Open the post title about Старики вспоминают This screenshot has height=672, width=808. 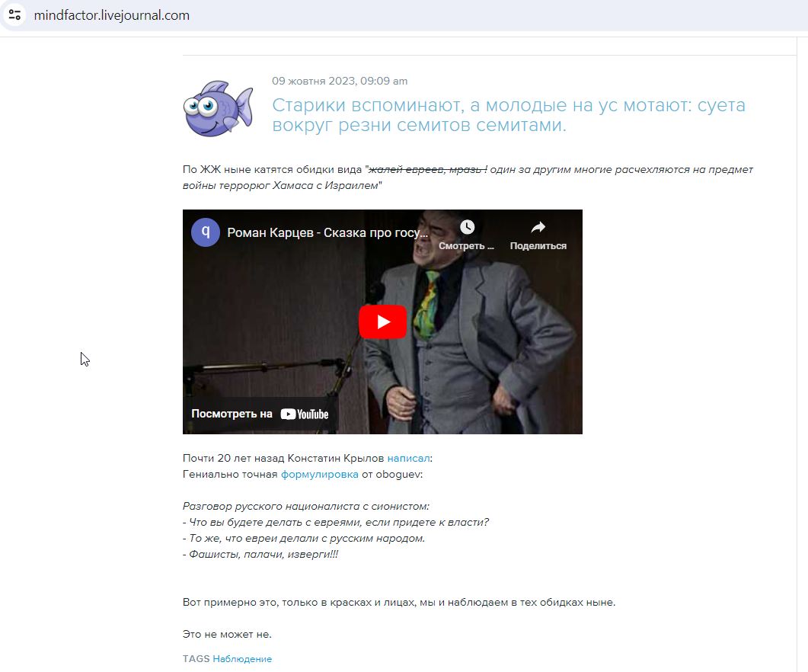point(509,114)
